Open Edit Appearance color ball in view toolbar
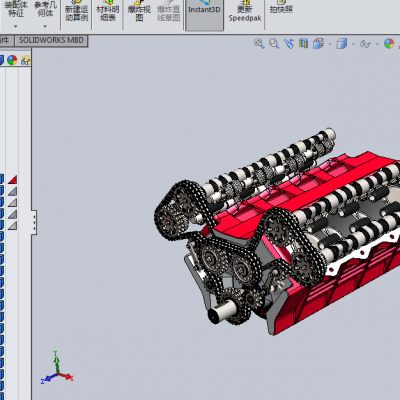 (389, 44)
